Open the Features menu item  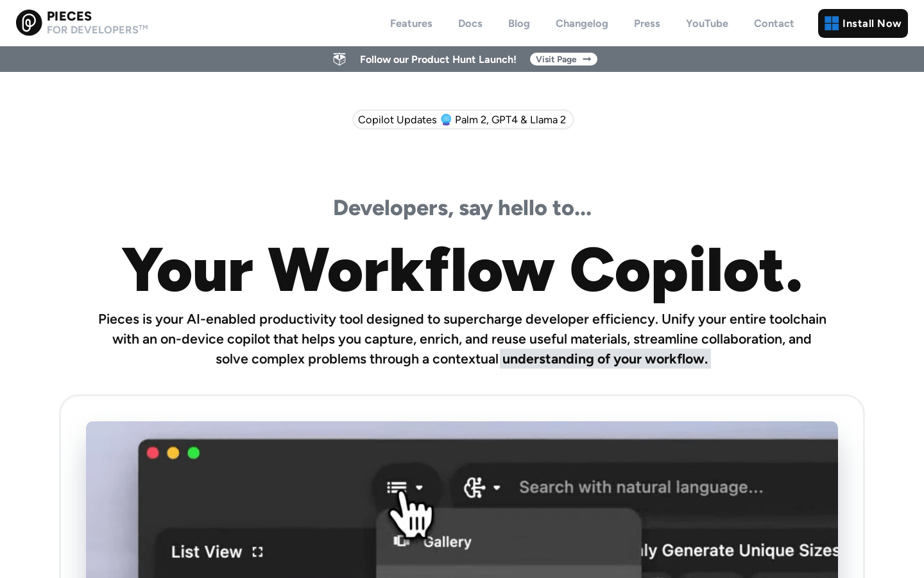(x=411, y=23)
